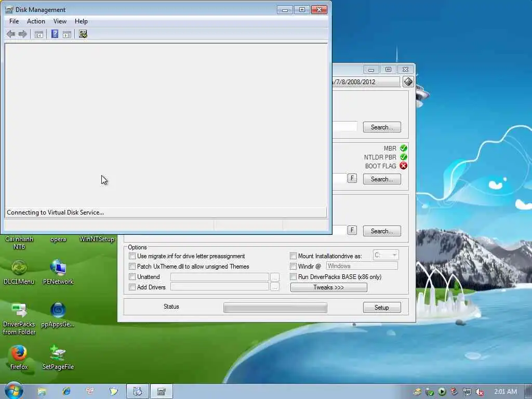
Task: Launch Internet Explorer from the taskbar
Action: pos(66,392)
